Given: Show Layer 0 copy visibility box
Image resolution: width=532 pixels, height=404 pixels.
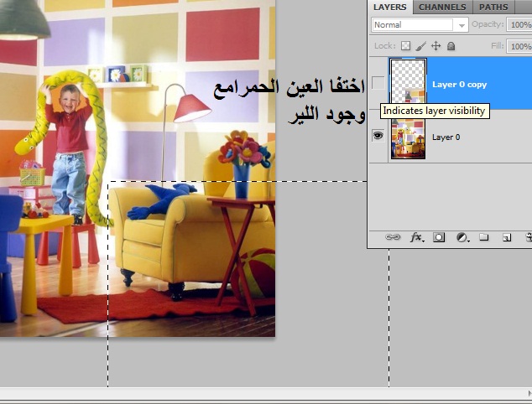Looking at the screenshot, I should 378,83.
